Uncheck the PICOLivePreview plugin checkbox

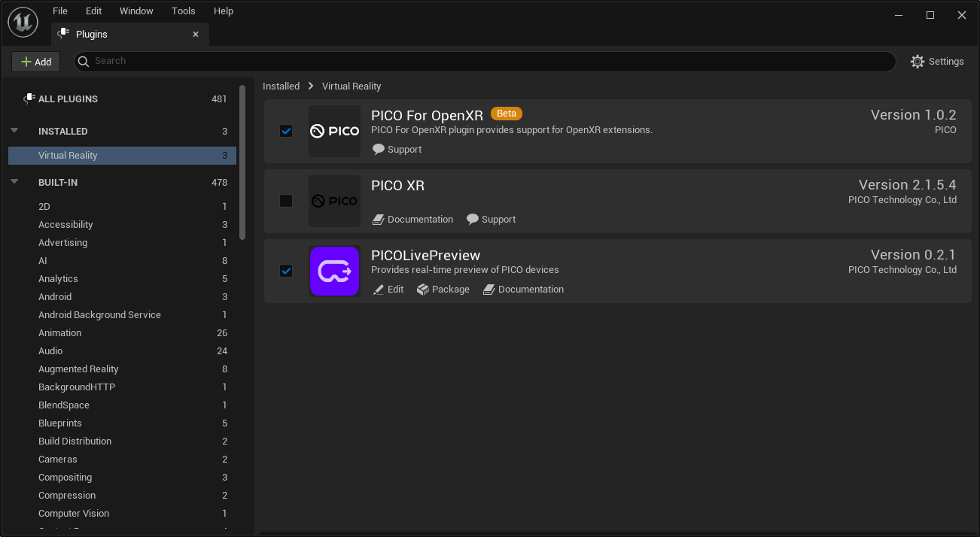pyautogui.click(x=286, y=271)
